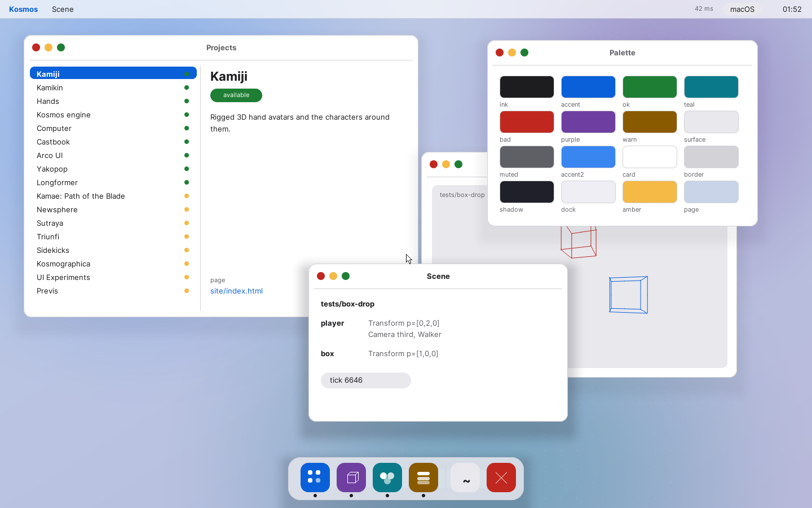Click the red X dock icon
Screen dimensions: 812x508
click(501, 478)
